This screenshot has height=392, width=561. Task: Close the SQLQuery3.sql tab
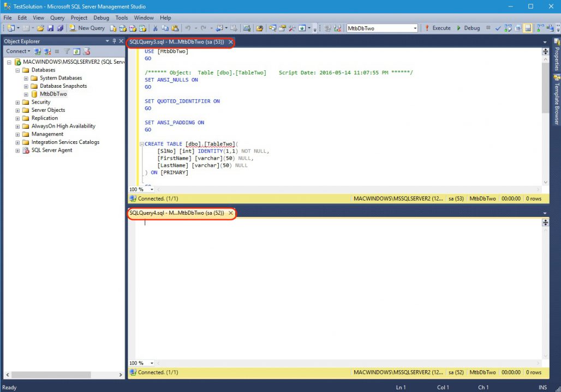click(231, 42)
